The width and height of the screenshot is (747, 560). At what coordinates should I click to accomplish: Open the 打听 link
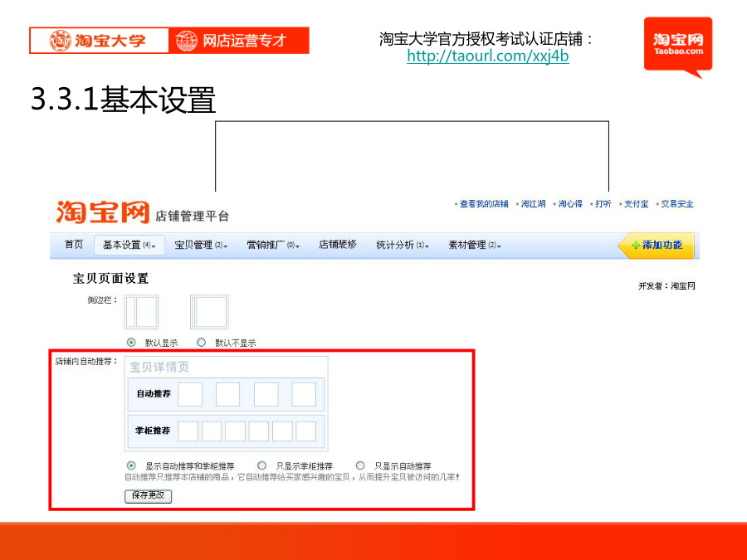click(x=603, y=204)
